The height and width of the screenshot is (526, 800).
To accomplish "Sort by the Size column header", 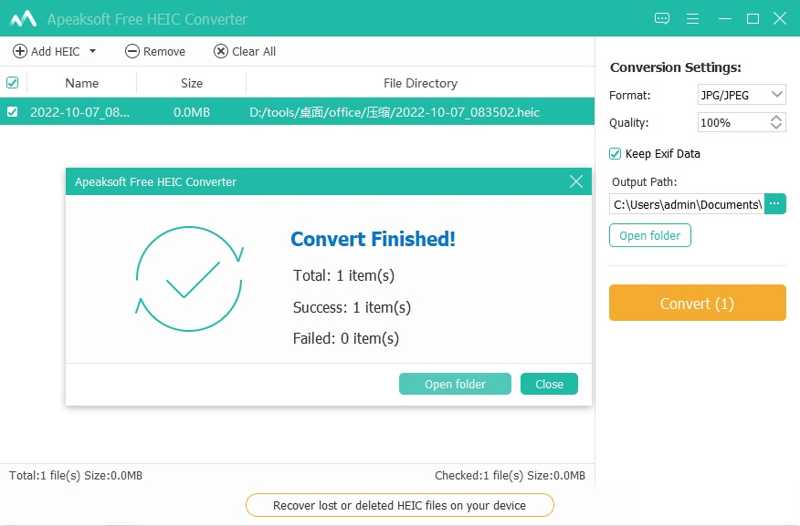I will pos(191,83).
